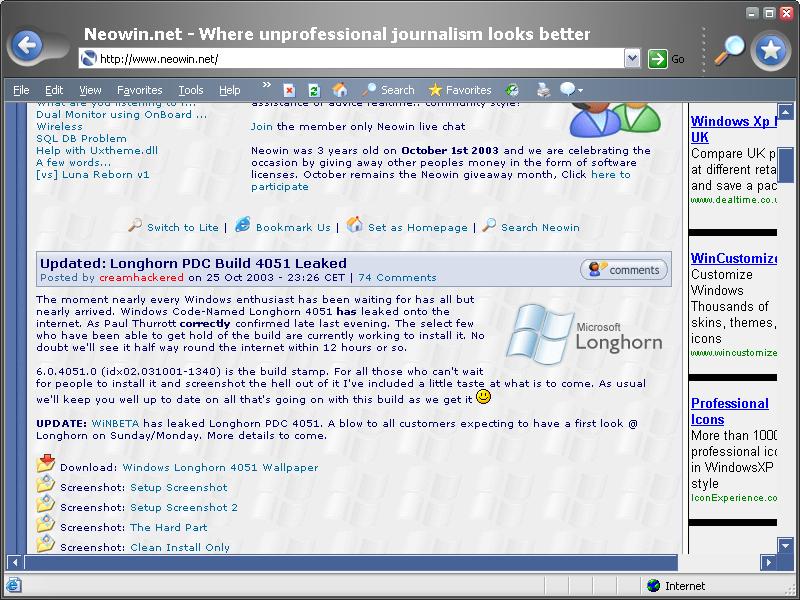Screen dimensions: 800x600
Task: Click the Search toolbar button
Action: [x=388, y=90]
